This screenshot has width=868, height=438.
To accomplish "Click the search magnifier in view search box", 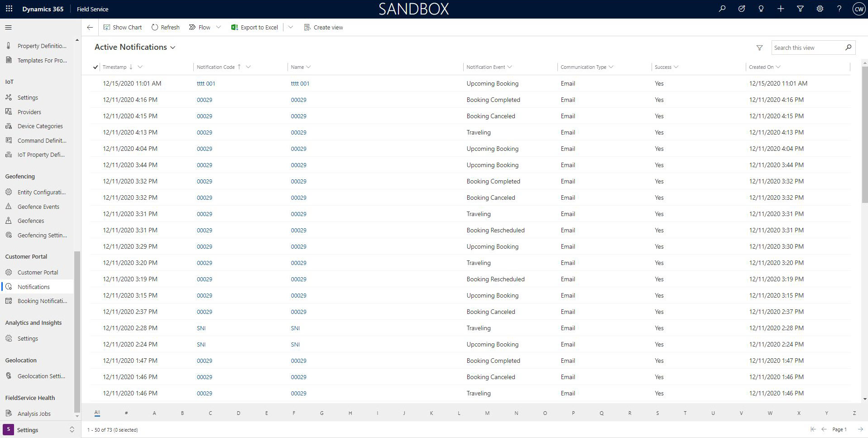I will [x=849, y=48].
